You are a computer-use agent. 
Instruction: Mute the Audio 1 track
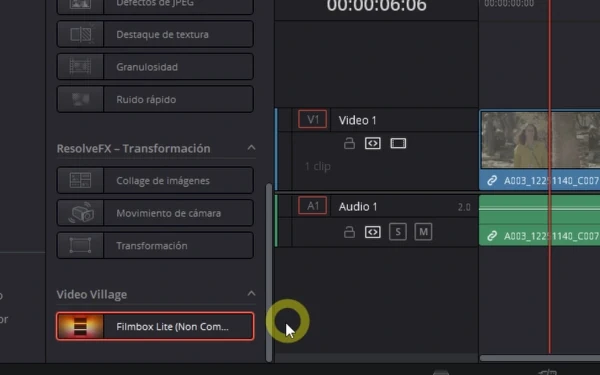(x=423, y=232)
